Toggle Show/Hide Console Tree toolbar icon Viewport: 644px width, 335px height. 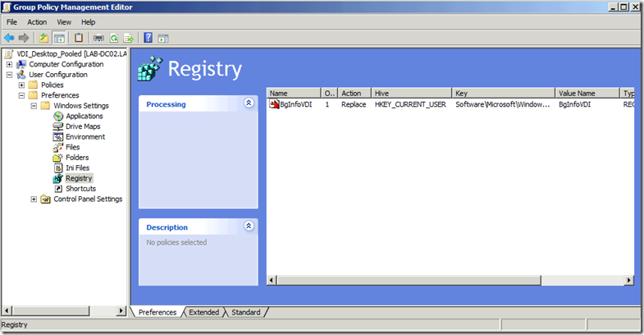click(x=59, y=39)
